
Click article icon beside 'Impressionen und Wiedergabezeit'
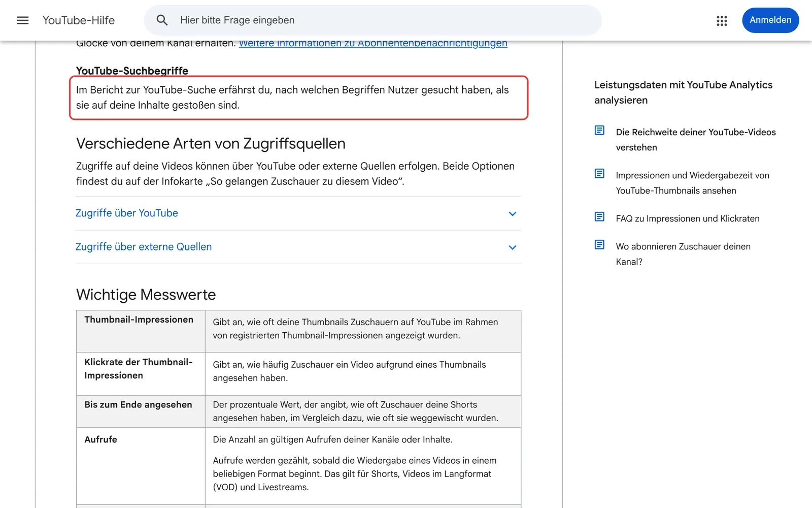pyautogui.click(x=599, y=174)
